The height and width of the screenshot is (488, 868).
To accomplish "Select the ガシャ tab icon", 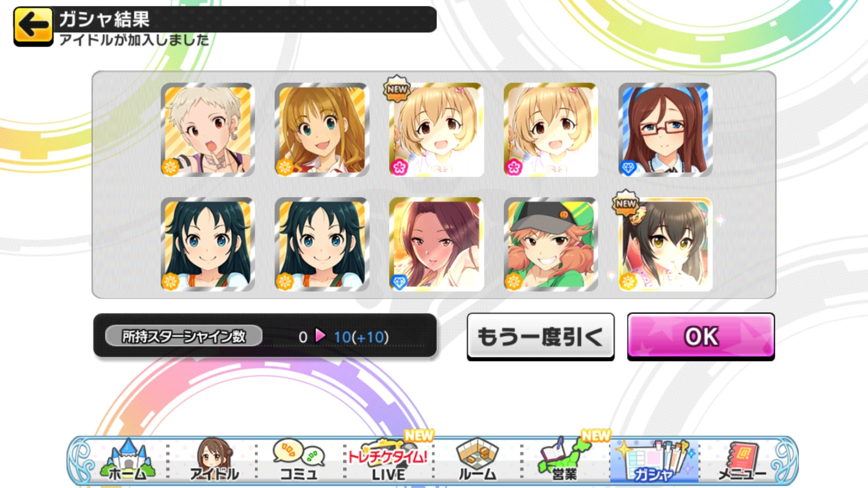I will pos(654,461).
